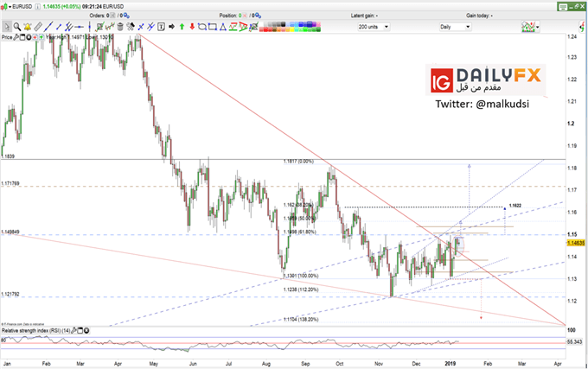Click the candlestick pattern checkmark icon
The image size is (588, 369).
110,27
